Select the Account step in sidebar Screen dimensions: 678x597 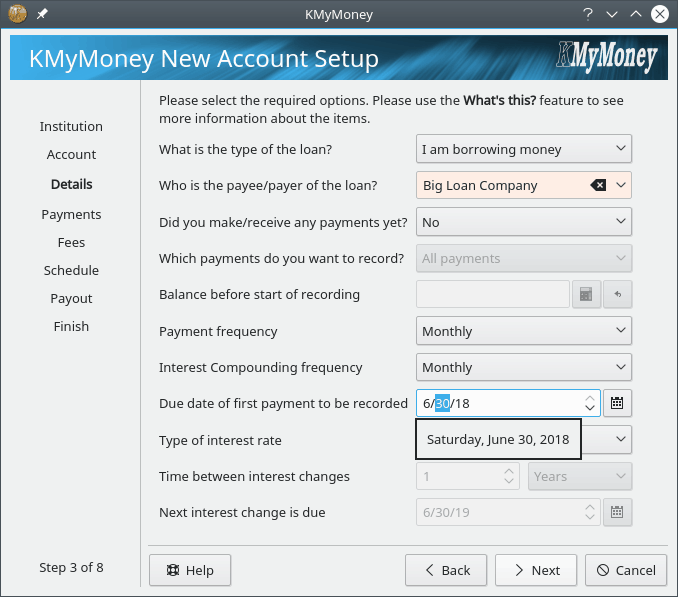[x=71, y=155]
